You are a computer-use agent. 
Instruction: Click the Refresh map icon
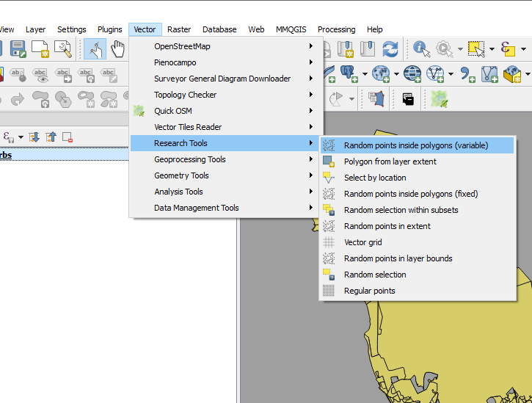(390, 49)
